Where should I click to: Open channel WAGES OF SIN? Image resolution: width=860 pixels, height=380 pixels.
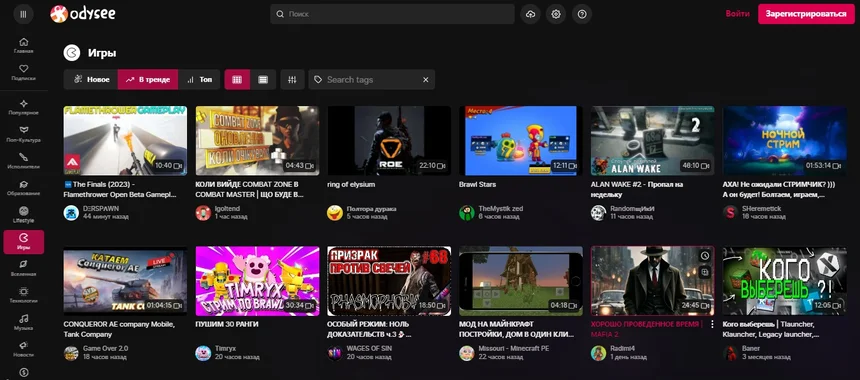370,349
